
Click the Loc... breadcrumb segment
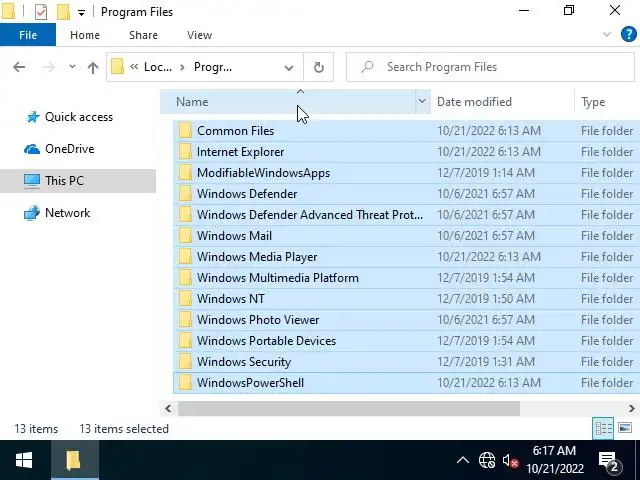(x=158, y=67)
